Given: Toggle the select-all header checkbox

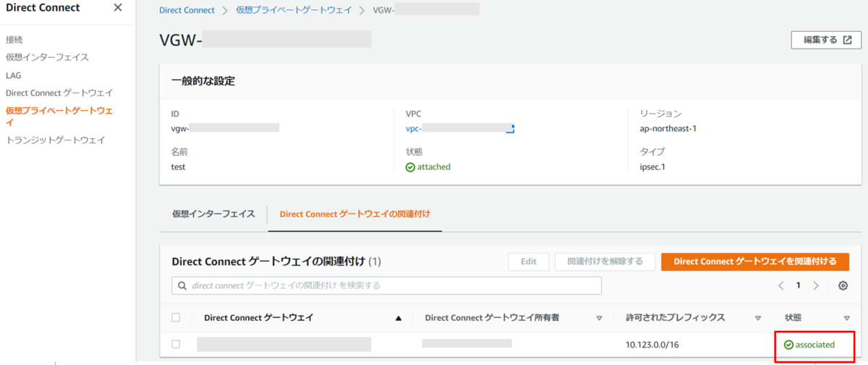Looking at the screenshot, I should coord(176,317).
